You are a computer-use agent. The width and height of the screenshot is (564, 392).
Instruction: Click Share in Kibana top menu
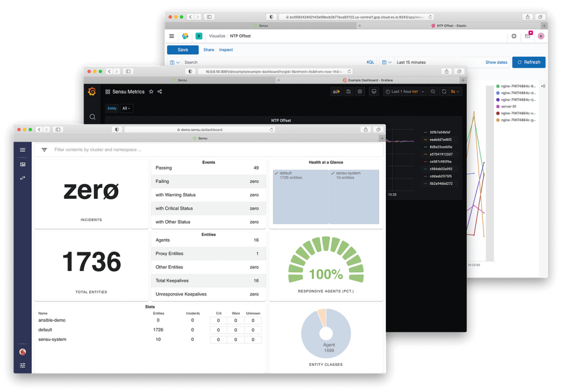click(208, 50)
